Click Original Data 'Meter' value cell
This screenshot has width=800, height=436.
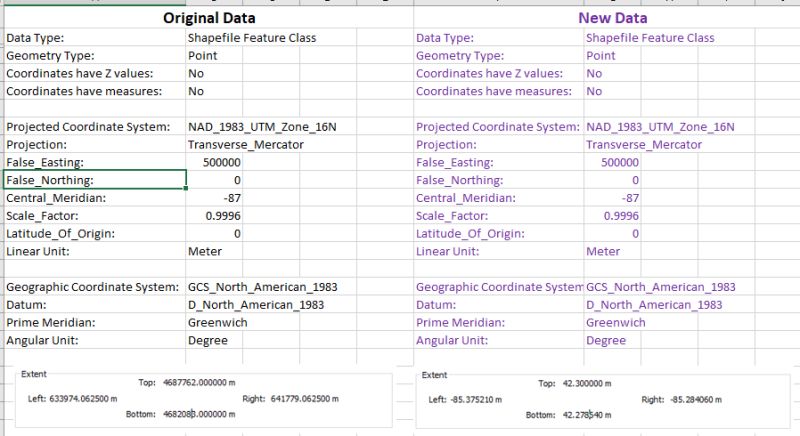click(x=214, y=251)
